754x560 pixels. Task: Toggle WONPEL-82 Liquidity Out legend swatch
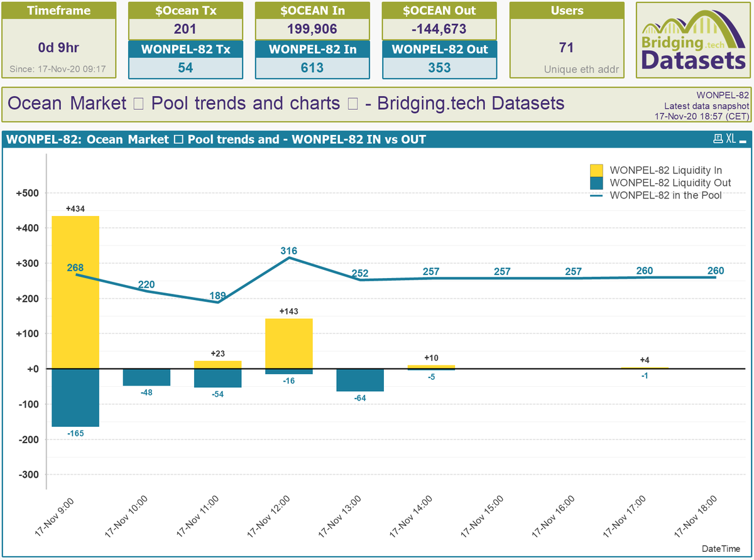[596, 183]
